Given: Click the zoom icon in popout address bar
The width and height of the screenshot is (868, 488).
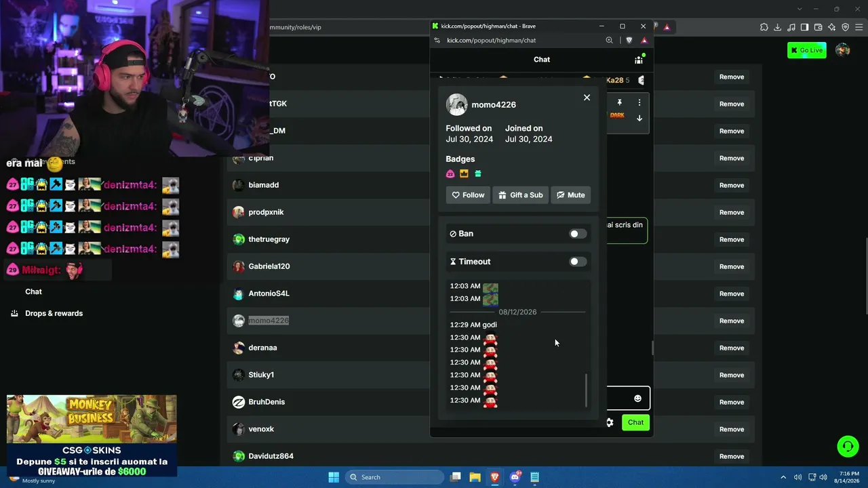Looking at the screenshot, I should point(610,41).
